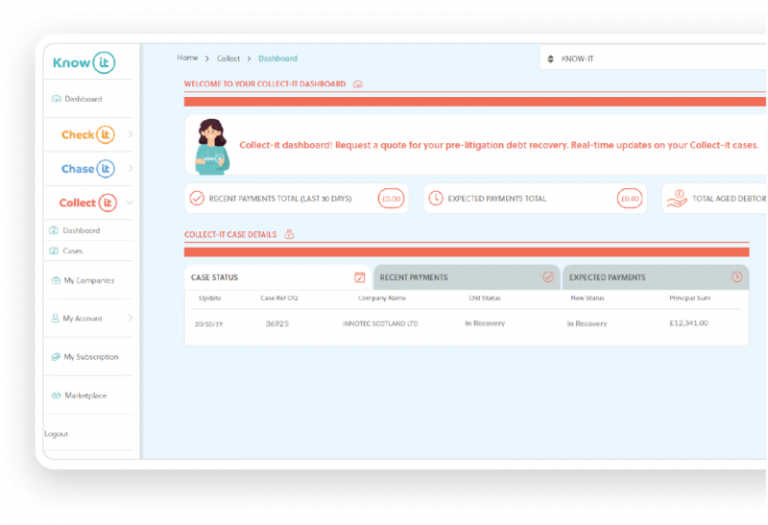Open the Collect-it section logo
The height and width of the screenshot is (525, 768).
point(88,203)
